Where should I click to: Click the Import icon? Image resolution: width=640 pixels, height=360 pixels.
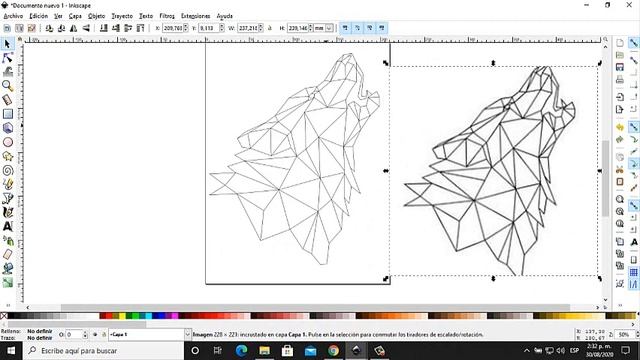coord(620,97)
